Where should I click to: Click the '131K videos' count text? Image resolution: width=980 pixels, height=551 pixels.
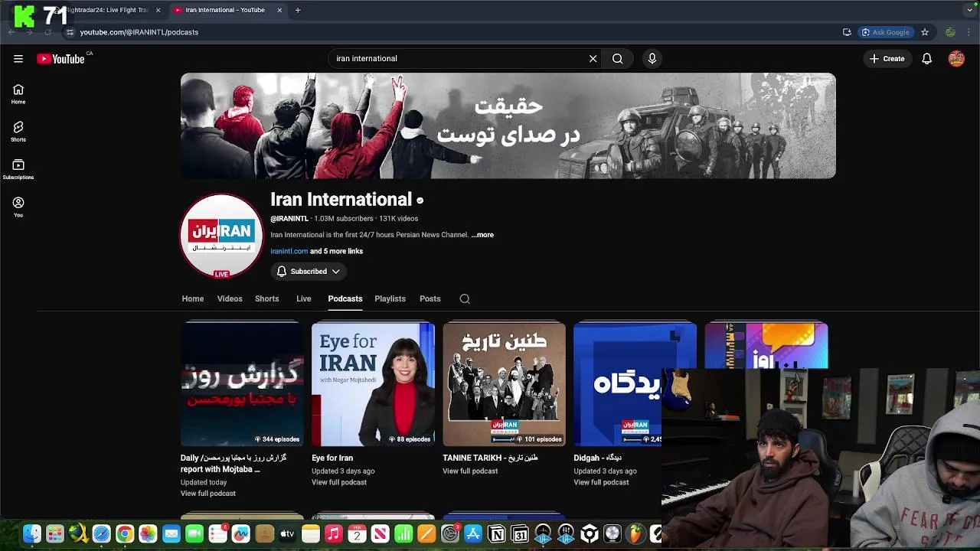coord(399,218)
